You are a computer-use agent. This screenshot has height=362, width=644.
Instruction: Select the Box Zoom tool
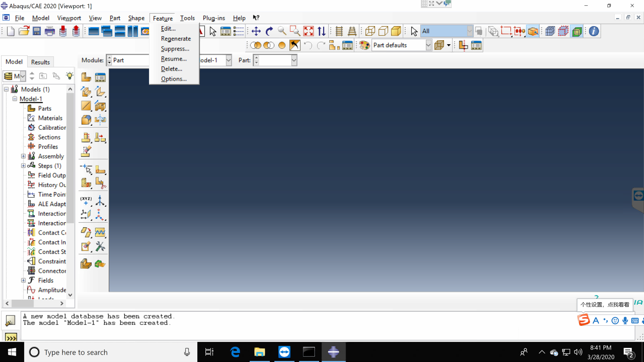(295, 31)
